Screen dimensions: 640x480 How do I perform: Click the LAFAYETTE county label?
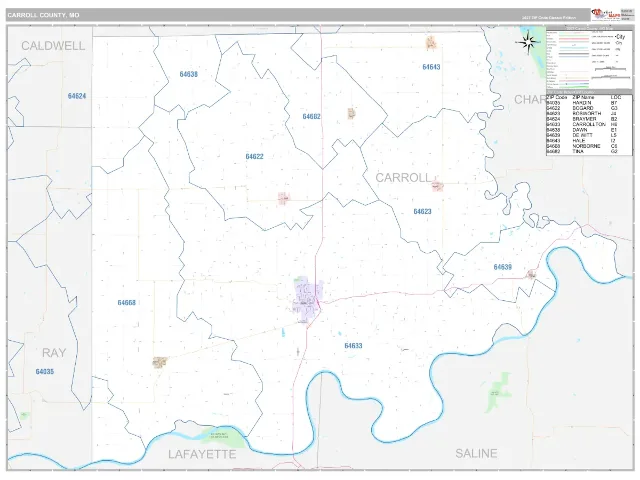(202, 454)
